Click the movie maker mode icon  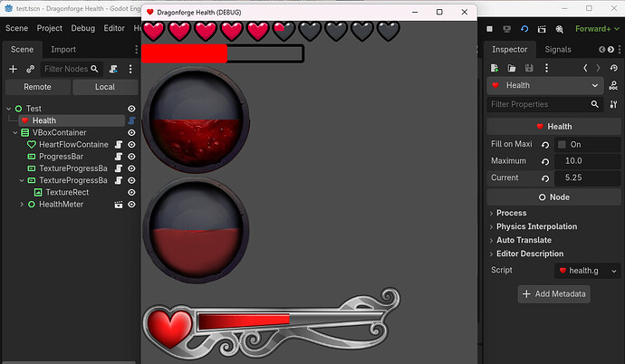[559, 29]
